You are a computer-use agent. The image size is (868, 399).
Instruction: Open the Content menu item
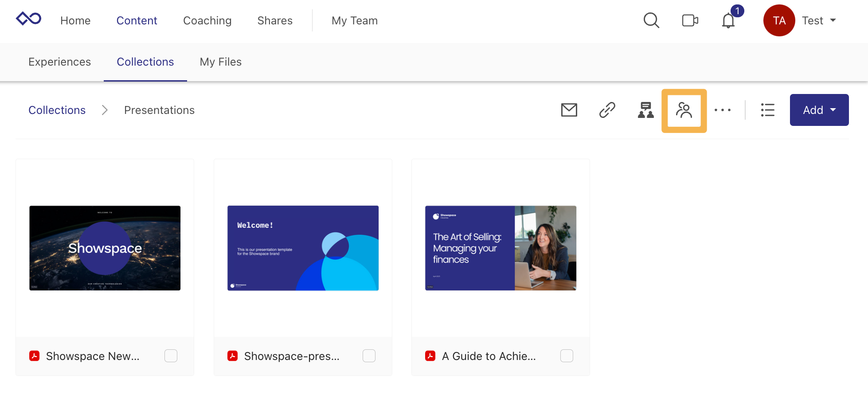pos(137,20)
